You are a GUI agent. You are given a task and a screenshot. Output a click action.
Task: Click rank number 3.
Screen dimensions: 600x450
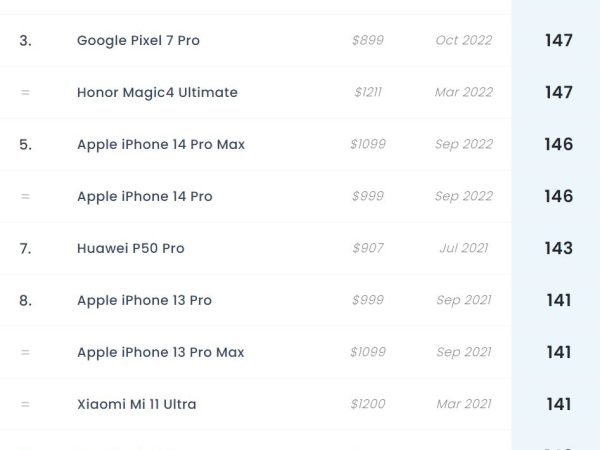25,40
